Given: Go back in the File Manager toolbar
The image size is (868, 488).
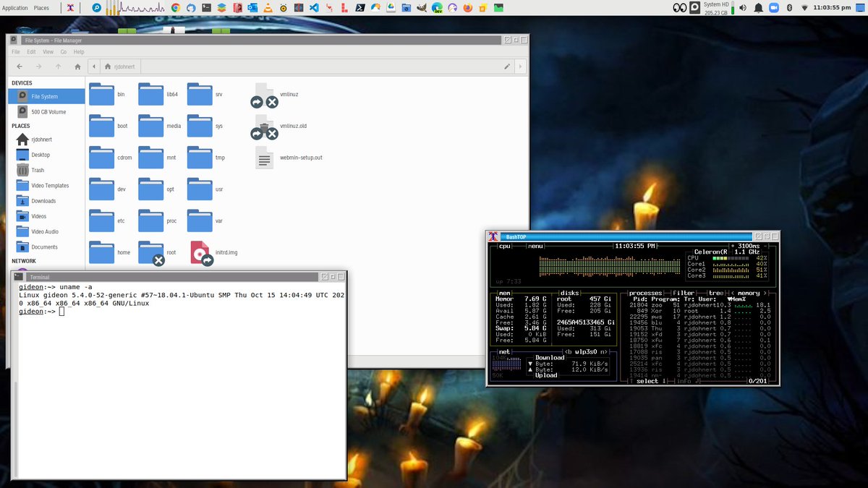Looking at the screenshot, I should coord(20,66).
